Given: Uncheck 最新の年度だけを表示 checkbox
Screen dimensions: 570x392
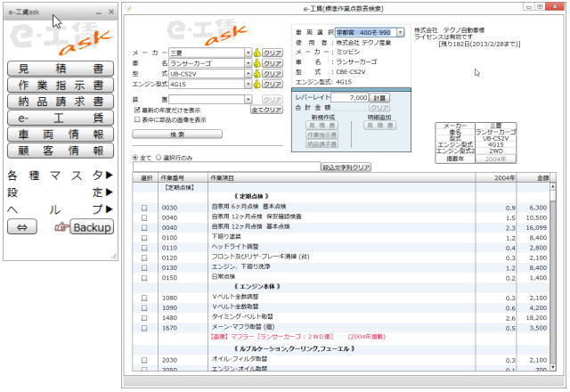Looking at the screenshot, I should (x=135, y=110).
